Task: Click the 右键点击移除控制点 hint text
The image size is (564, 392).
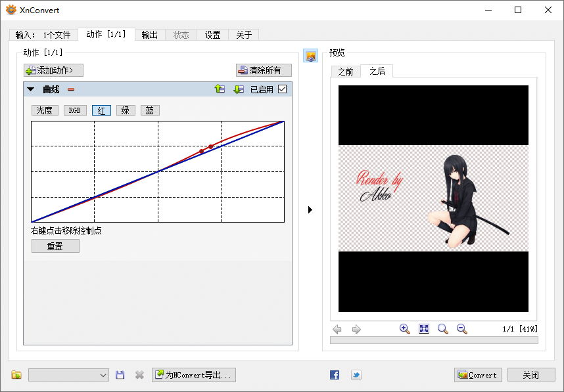Action: (x=66, y=230)
